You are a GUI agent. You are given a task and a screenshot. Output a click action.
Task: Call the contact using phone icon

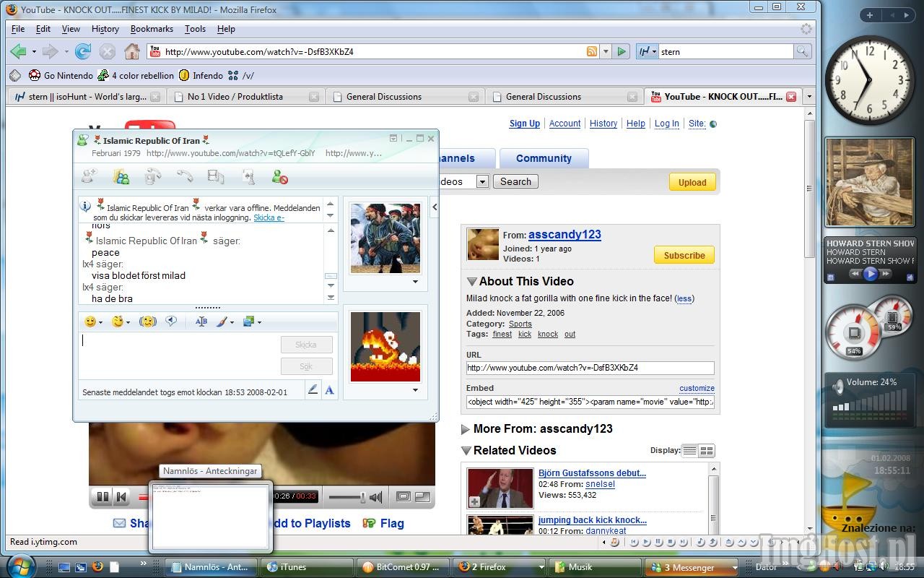(x=185, y=176)
